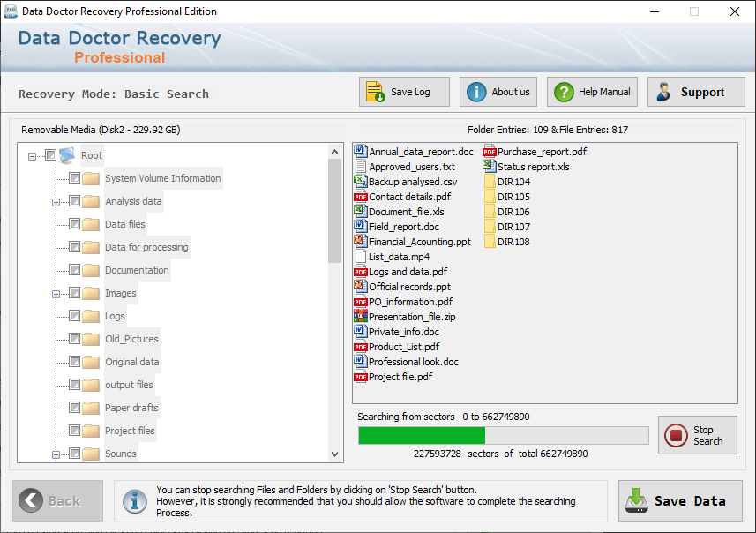756x533 pixels.
Task: Click Save Data to save recovered files
Action: 680,500
